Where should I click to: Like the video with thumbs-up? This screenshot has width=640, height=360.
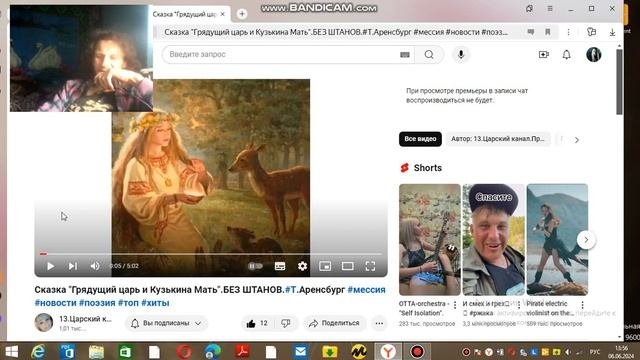click(x=257, y=323)
